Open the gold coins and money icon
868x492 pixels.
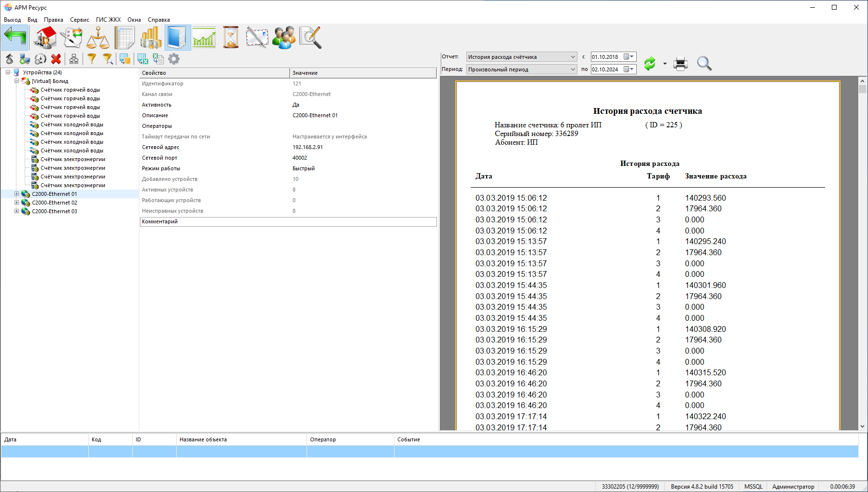coord(151,38)
